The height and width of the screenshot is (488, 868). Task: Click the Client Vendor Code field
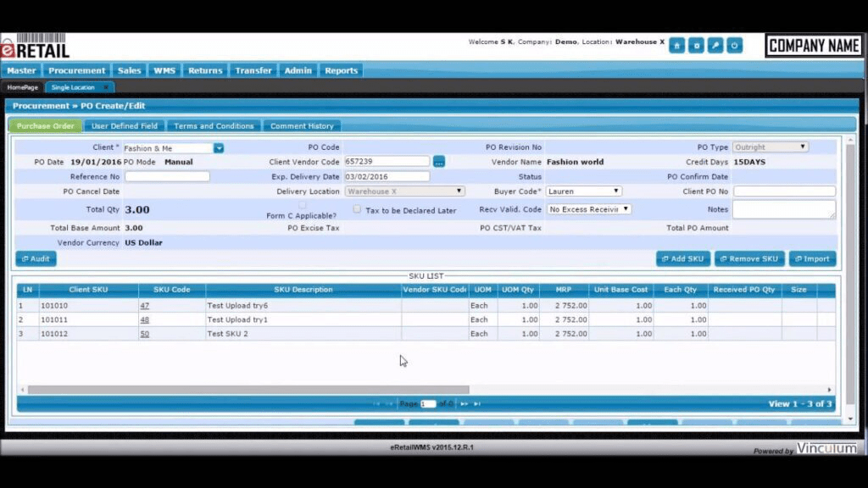point(387,162)
